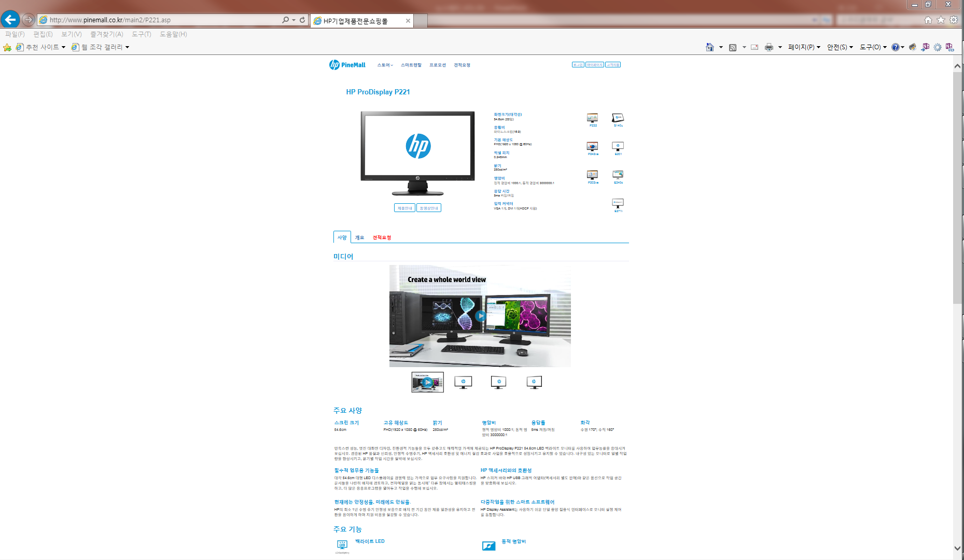The height and width of the screenshot is (560, 964).
Task: Open the browser home icon at top right
Action: (928, 20)
